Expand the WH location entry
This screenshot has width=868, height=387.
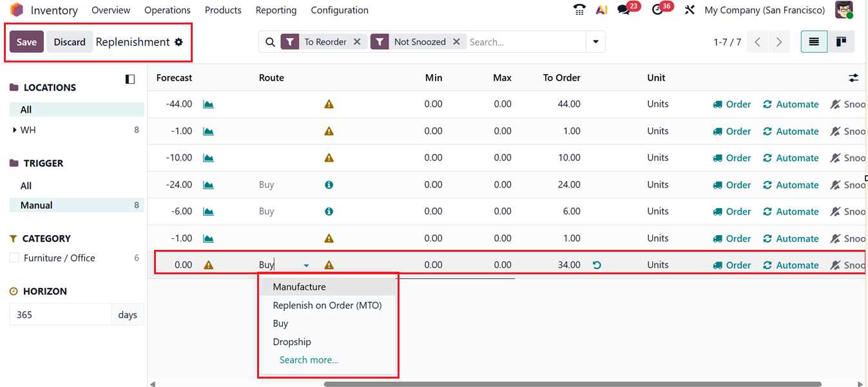point(15,129)
